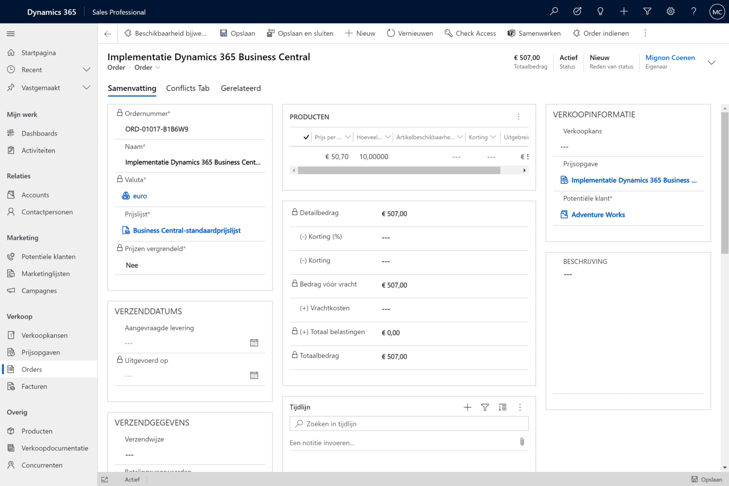
Task: Open Korting column dropdown
Action: pyautogui.click(x=493, y=137)
